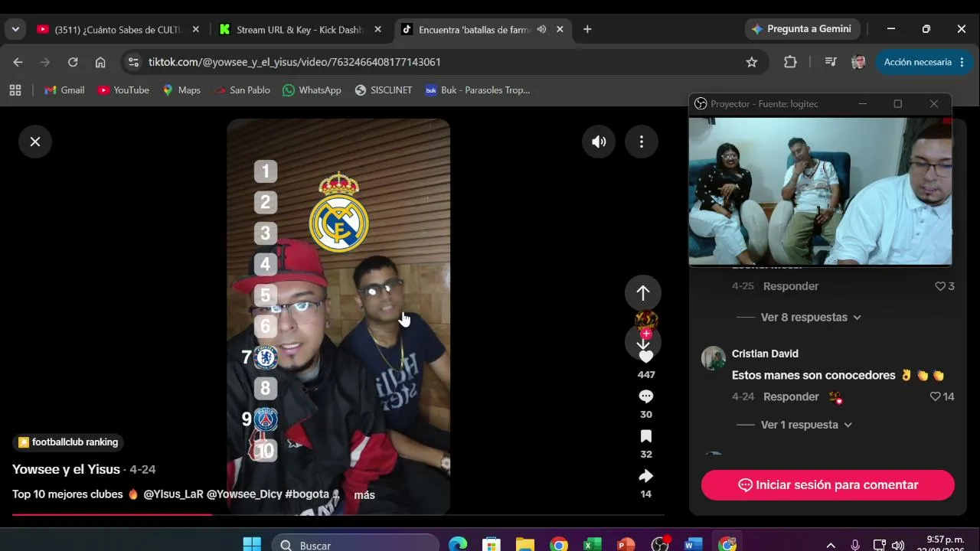Mute the TikTok video sound
The image size is (980, 551).
tap(599, 142)
